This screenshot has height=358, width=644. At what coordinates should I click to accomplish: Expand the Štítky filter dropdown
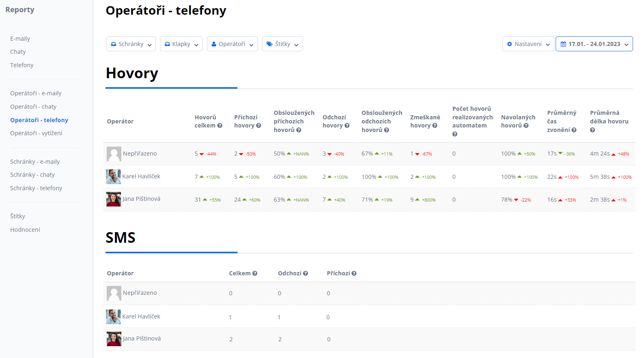point(282,44)
